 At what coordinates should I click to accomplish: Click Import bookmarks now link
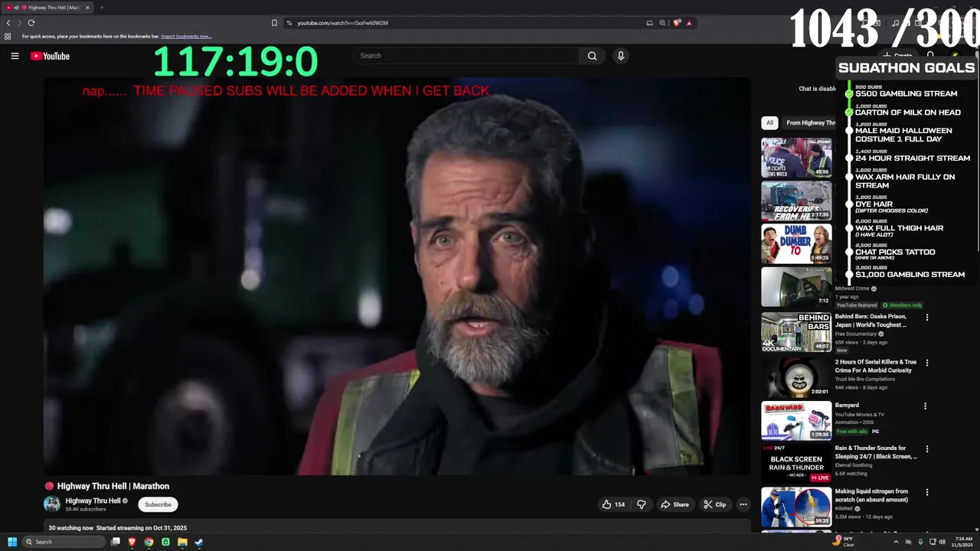[186, 36]
